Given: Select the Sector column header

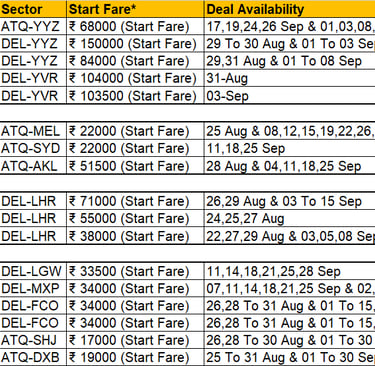Looking at the screenshot, I should 33,9.
